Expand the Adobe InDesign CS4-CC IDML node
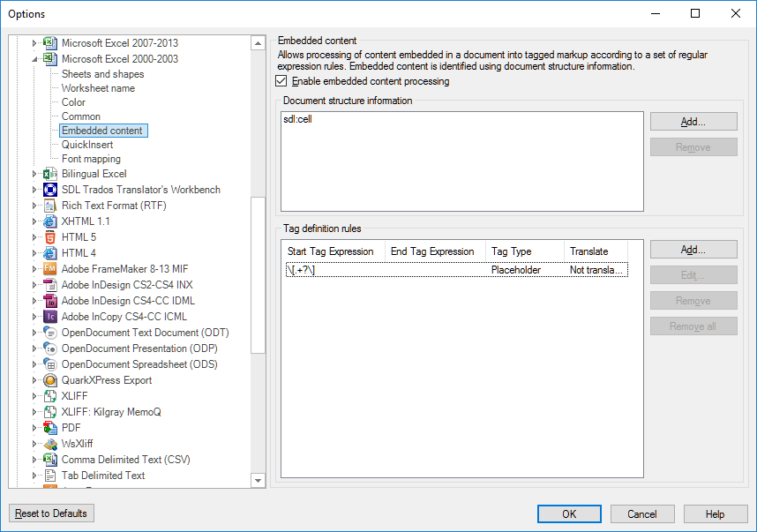This screenshot has height=532, width=757. (x=34, y=301)
